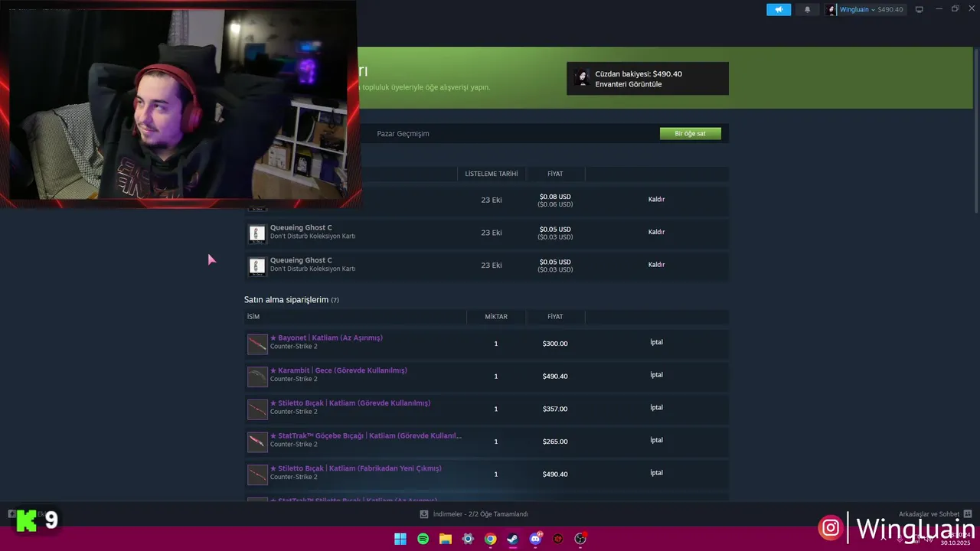Open File Explorer from the taskbar

[x=446, y=539]
